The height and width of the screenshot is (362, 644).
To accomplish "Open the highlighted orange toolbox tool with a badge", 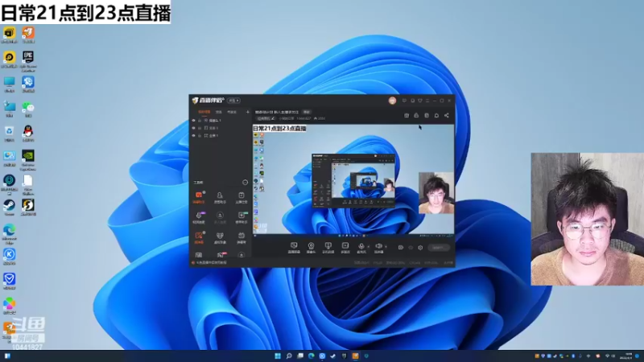I will click(x=199, y=197).
